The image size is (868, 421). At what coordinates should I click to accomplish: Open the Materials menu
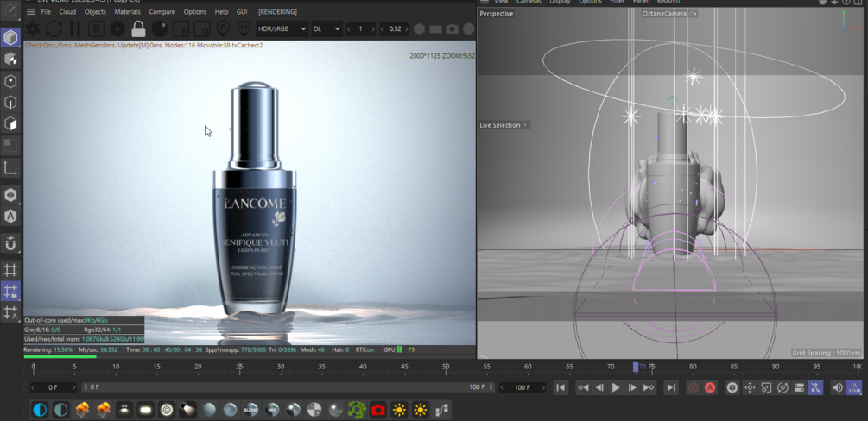[x=127, y=11]
